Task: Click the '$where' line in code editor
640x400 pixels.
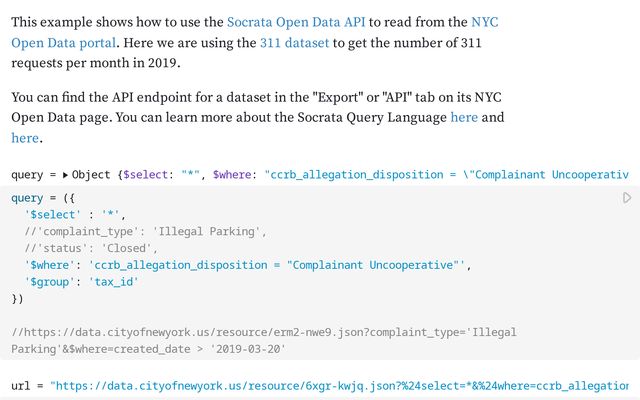Action: point(245,265)
